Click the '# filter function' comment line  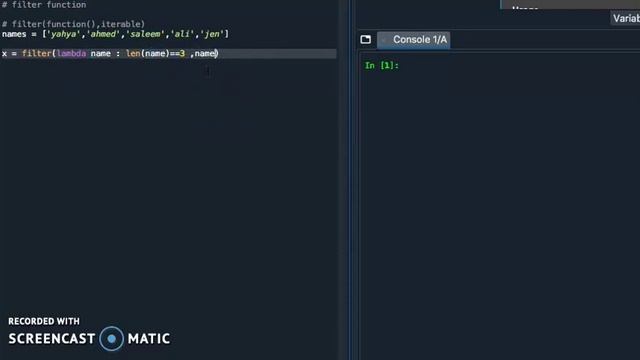[x=44, y=5]
